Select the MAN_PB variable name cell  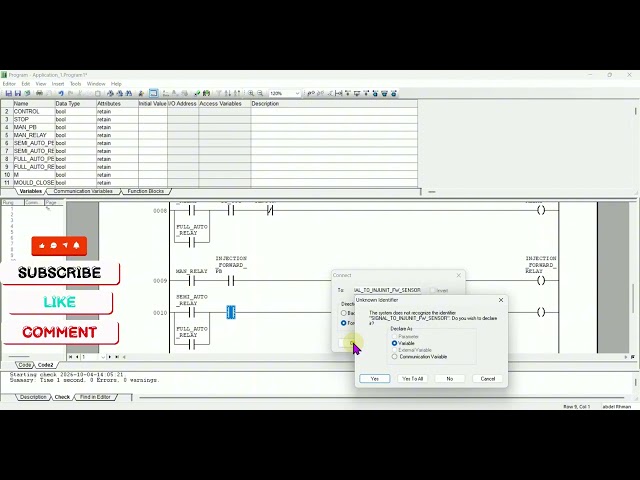click(x=34, y=127)
